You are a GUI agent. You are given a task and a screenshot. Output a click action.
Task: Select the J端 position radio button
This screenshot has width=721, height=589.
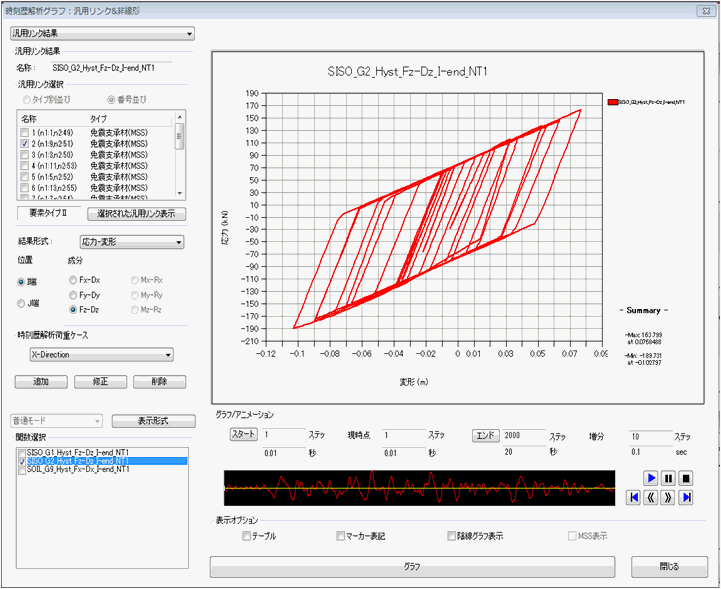(21, 303)
